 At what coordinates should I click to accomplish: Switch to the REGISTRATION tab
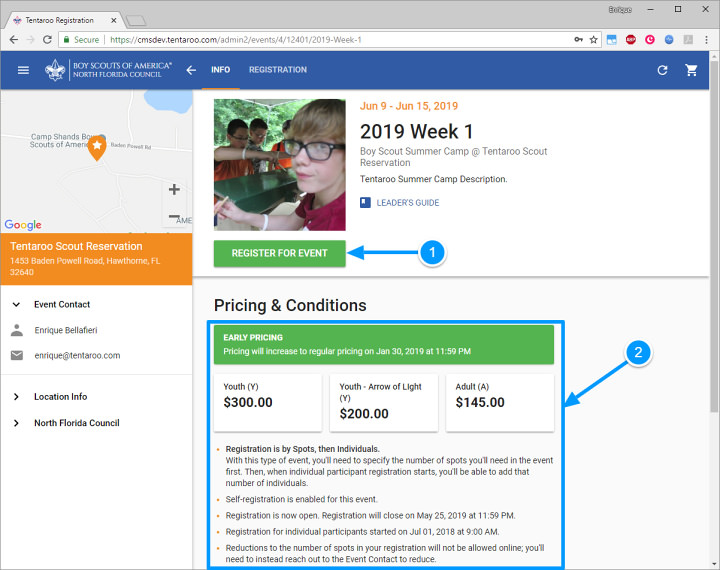(278, 70)
